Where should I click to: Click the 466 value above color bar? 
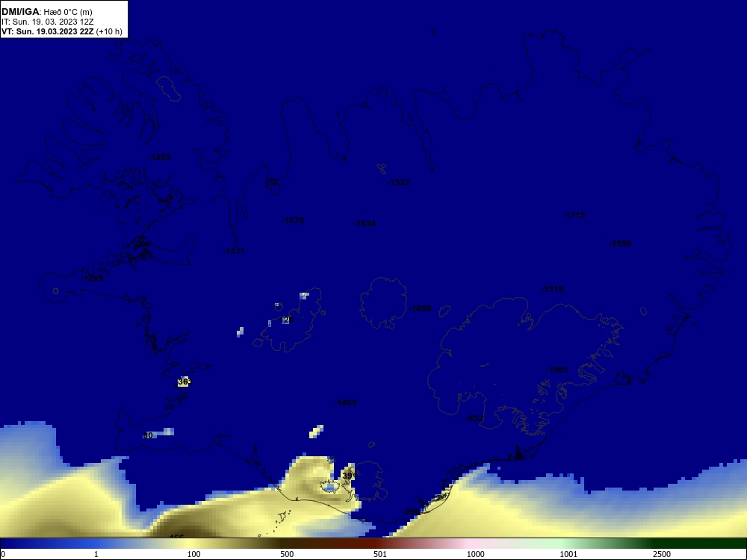(176, 537)
